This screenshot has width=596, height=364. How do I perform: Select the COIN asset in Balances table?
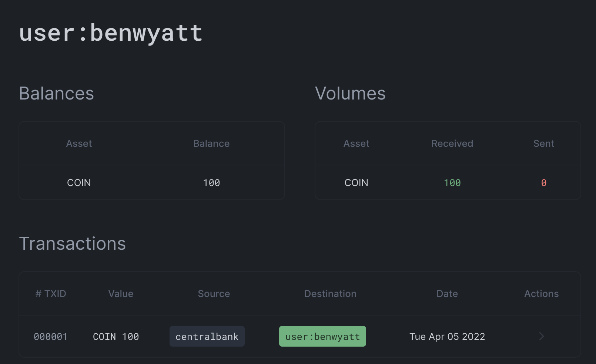pyautogui.click(x=79, y=183)
